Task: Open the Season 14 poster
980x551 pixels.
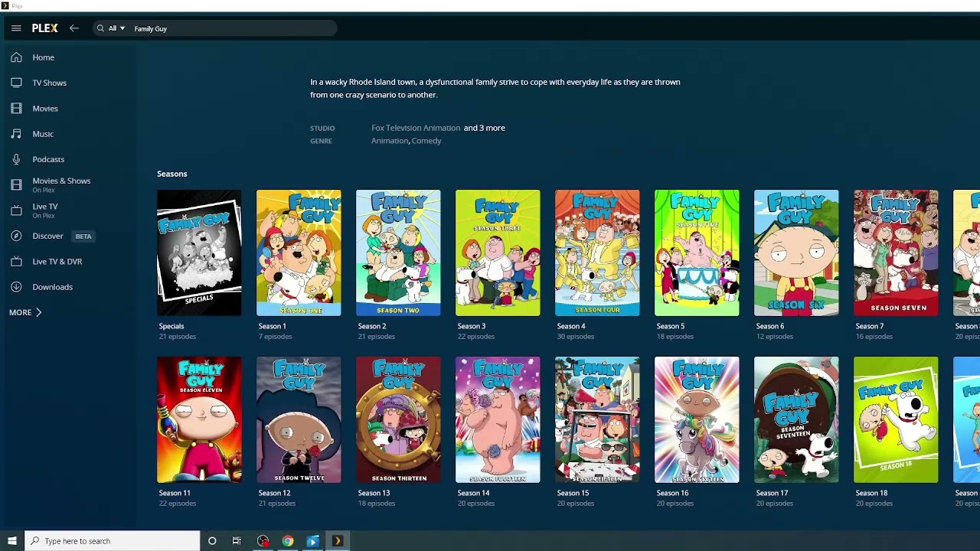Action: pyautogui.click(x=498, y=419)
